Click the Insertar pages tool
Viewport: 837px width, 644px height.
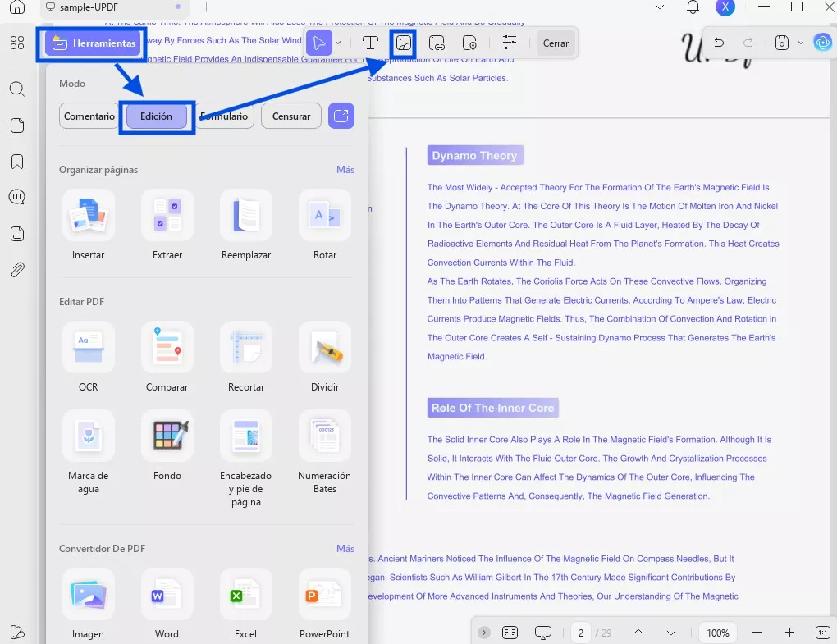88,225
